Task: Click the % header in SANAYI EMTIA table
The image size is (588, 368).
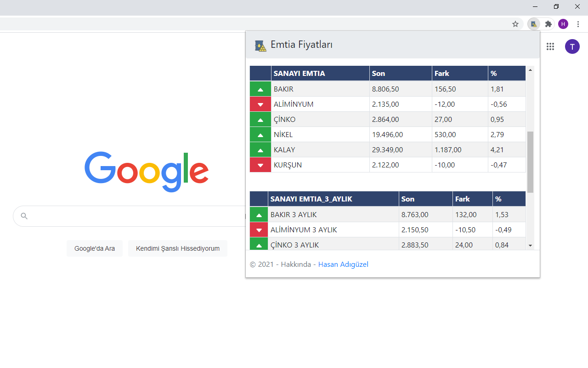Action: 507,73
